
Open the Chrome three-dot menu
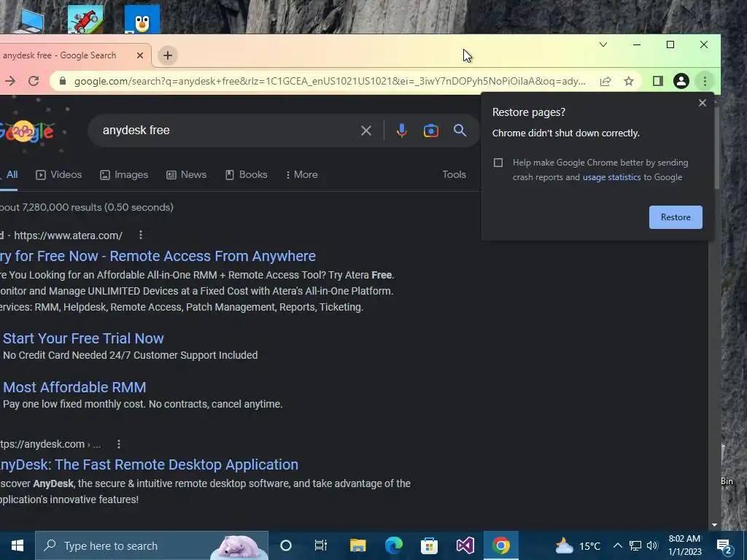click(705, 81)
